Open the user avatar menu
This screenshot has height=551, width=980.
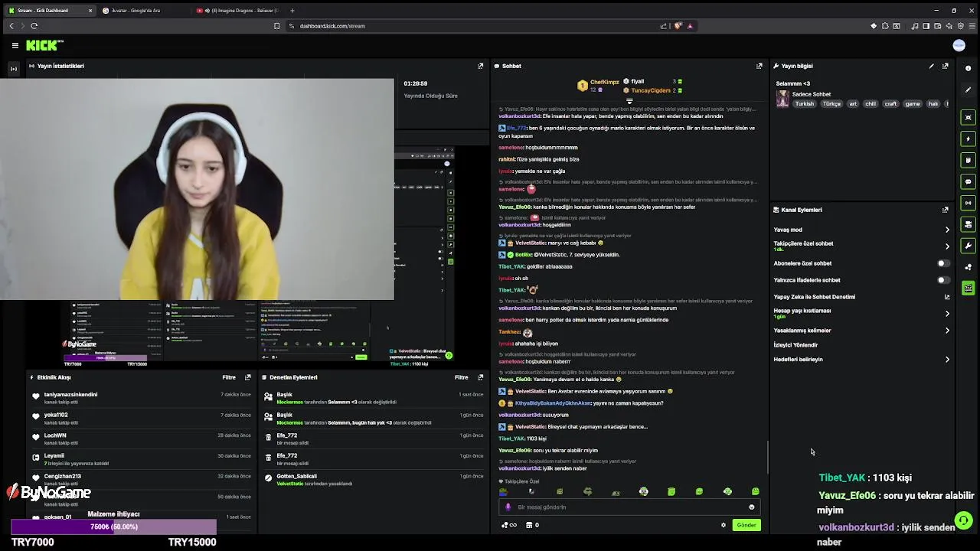[x=959, y=46]
